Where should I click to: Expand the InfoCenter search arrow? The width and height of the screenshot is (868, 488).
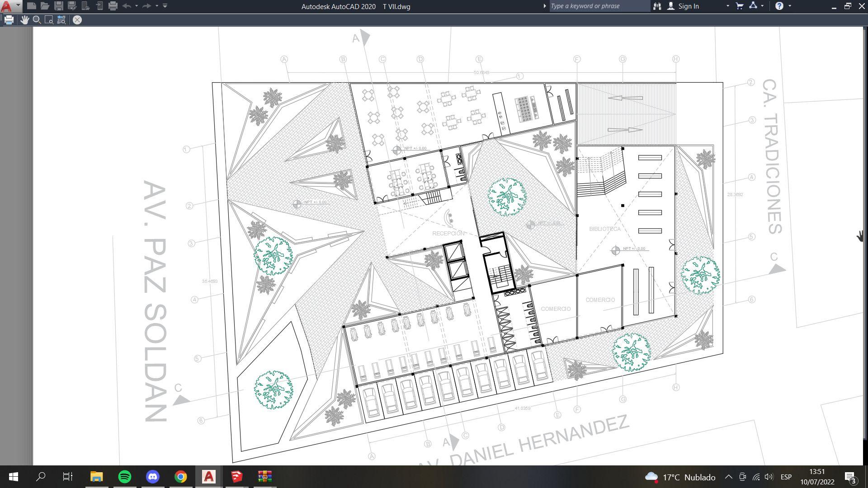tap(545, 6)
